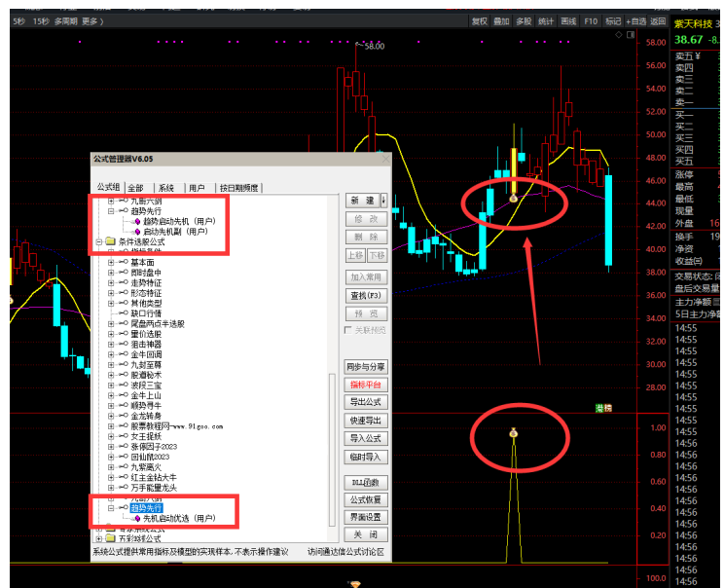This screenshot has height=588, width=725.
Task: Select the 红主金钻大牛 tree row
Action: click(x=154, y=477)
